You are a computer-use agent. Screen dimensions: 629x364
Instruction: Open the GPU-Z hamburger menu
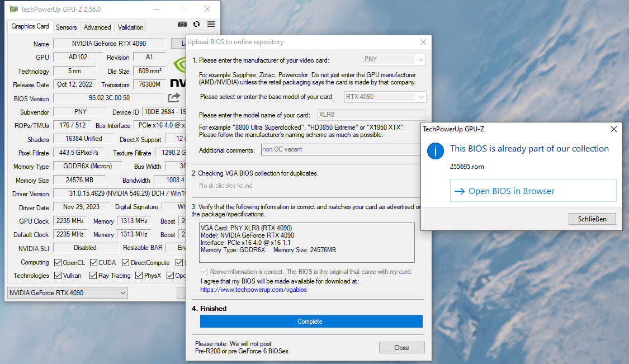pos(211,24)
